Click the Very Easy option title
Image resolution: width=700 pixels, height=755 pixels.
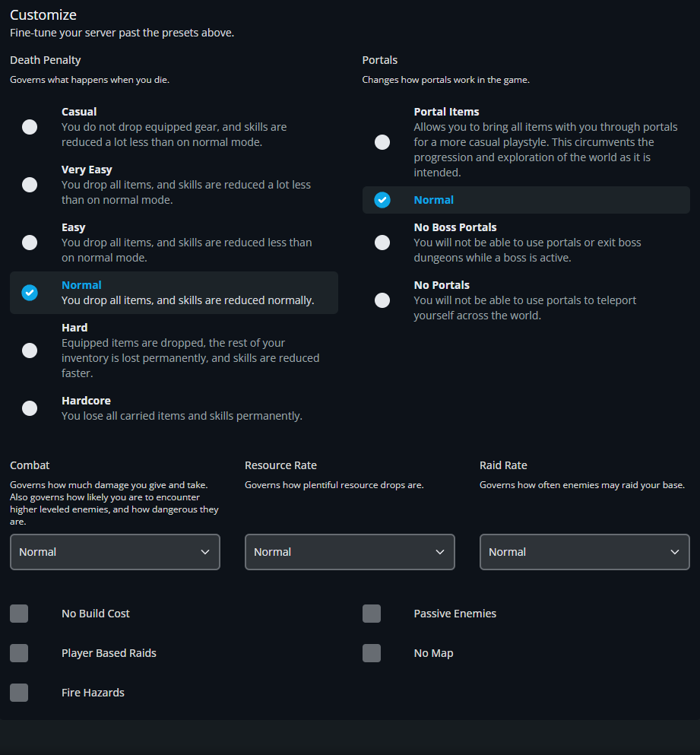point(87,170)
